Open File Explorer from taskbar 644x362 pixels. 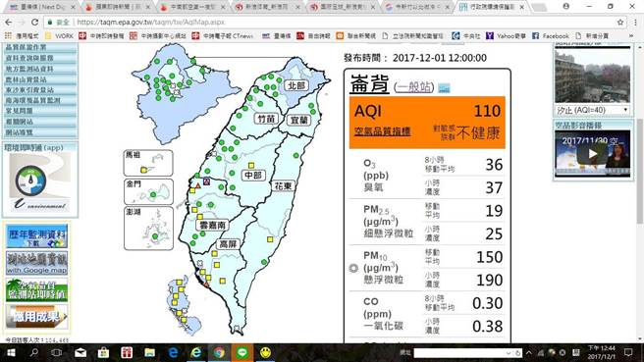[x=149, y=352]
